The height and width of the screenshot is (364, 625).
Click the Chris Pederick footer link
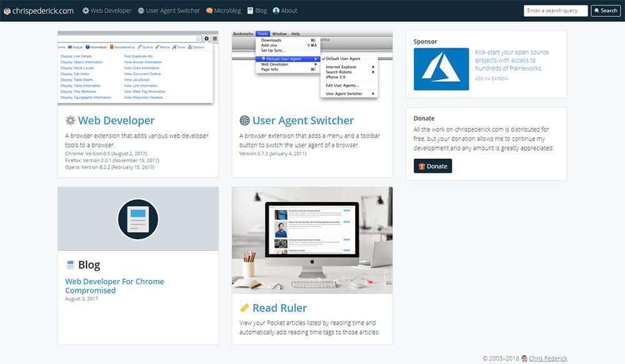[x=547, y=358]
